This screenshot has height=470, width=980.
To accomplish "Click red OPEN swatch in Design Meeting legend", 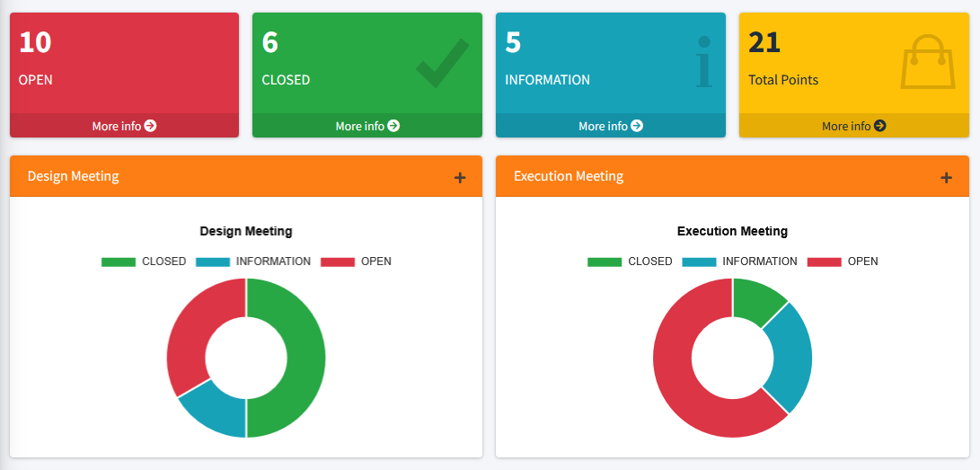I will 338,262.
